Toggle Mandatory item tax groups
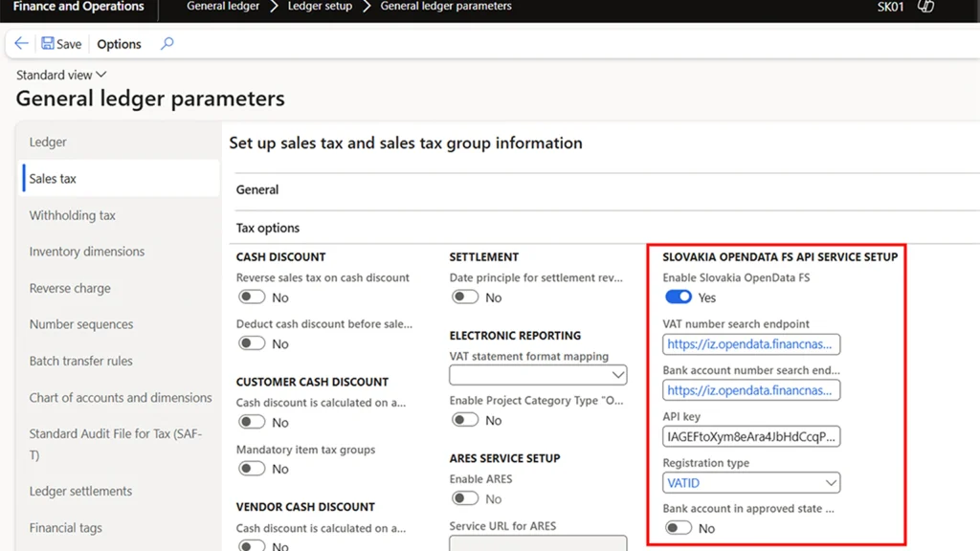The height and width of the screenshot is (551, 980). [252, 469]
